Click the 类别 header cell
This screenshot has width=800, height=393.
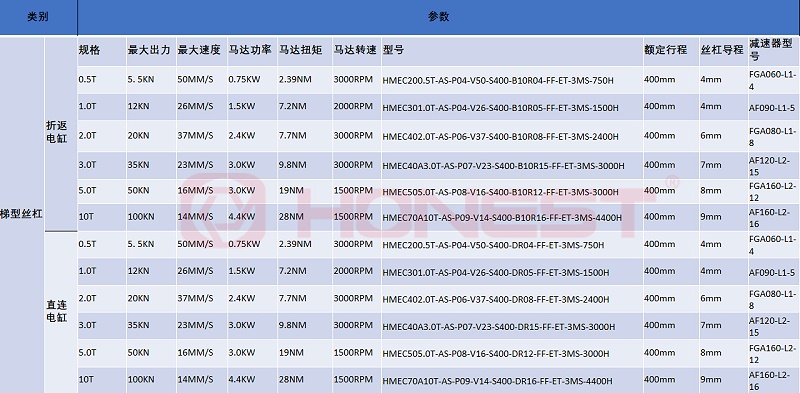coord(38,17)
